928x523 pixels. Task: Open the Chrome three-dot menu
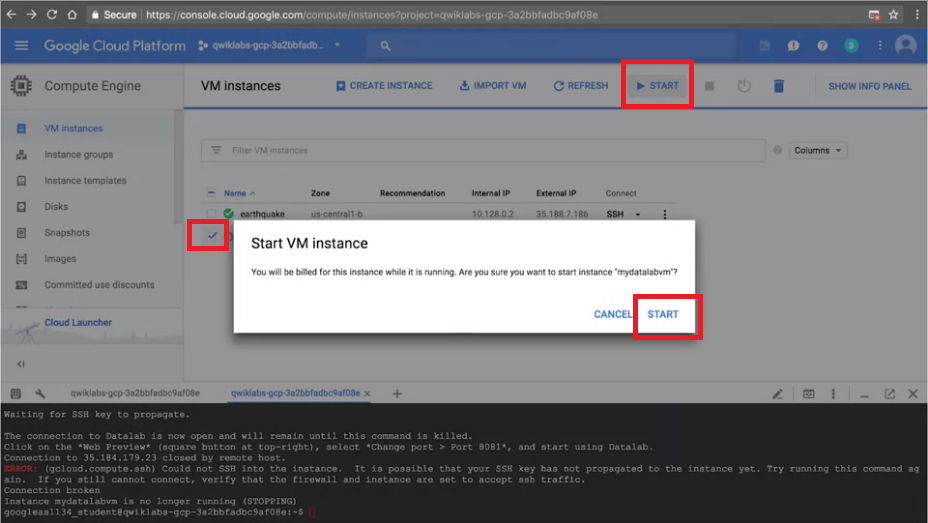916,15
